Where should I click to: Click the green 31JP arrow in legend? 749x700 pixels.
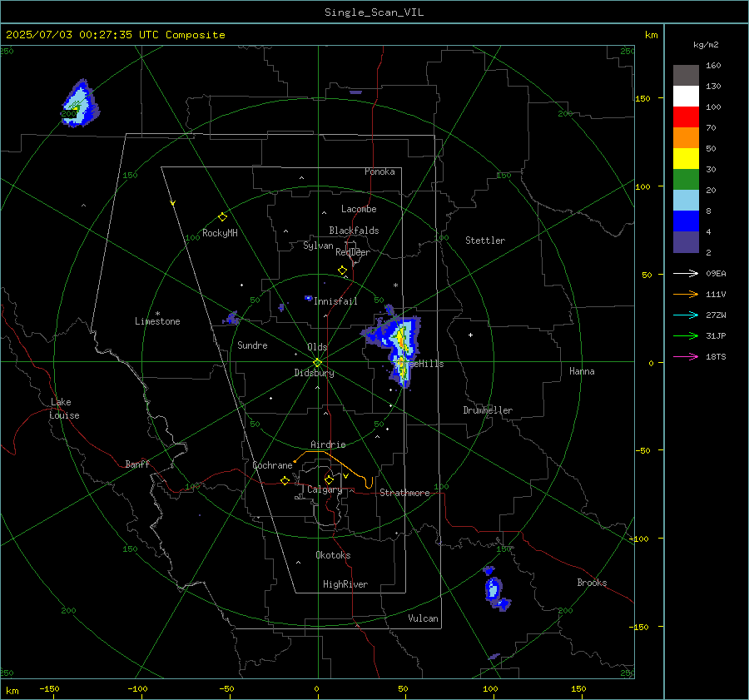[x=686, y=336]
